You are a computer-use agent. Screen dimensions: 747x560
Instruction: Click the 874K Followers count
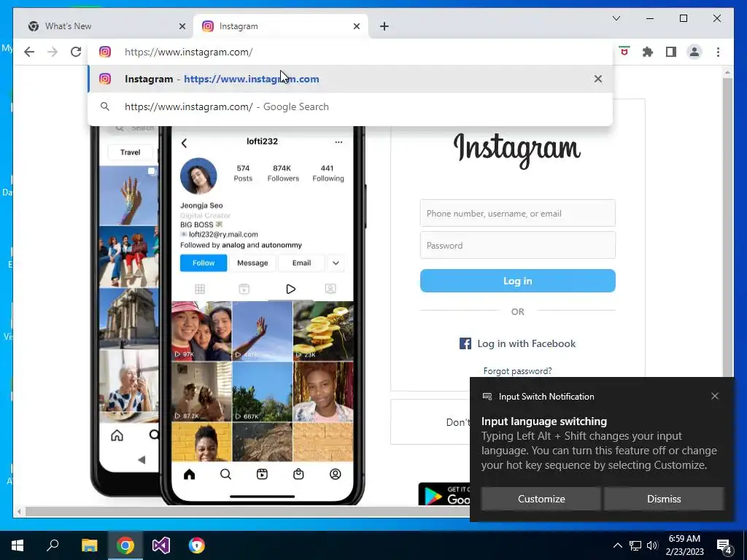coord(283,174)
